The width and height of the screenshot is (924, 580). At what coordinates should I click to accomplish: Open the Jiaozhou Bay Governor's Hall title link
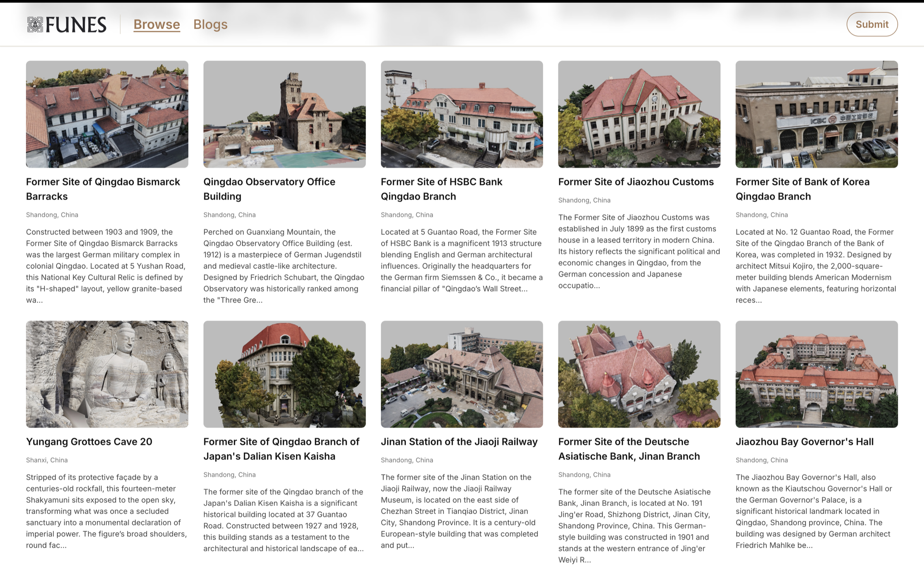[804, 441]
